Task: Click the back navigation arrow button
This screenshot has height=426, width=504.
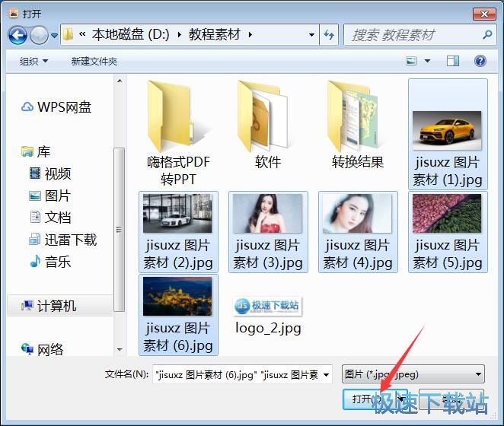Action: pos(18,34)
